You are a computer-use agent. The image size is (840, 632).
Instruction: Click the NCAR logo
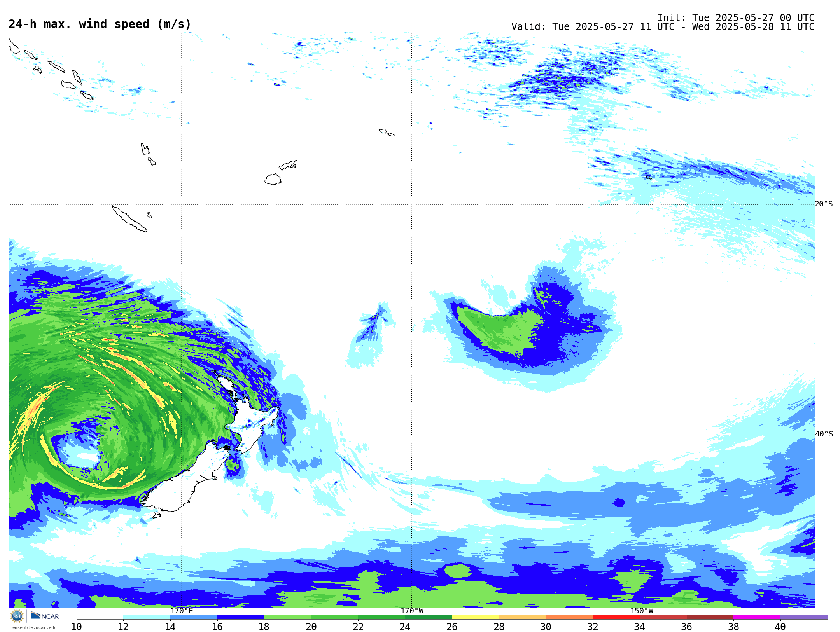point(45,616)
